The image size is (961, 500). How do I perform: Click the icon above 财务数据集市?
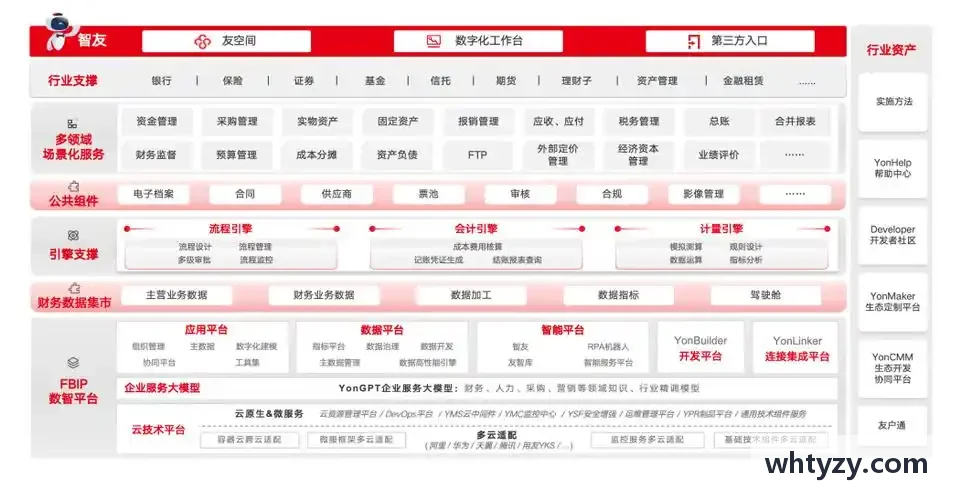coord(74,288)
